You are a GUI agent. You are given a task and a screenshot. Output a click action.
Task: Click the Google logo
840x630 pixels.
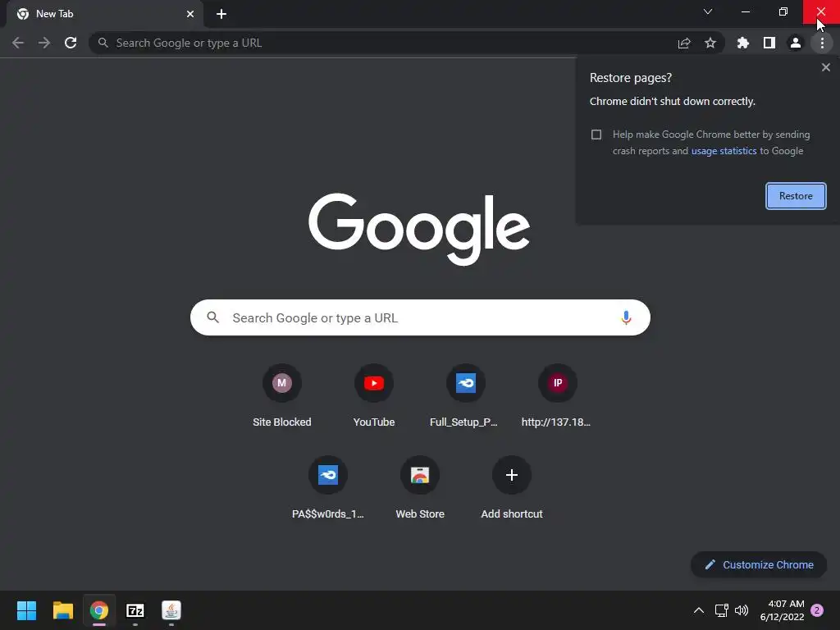coord(419,229)
